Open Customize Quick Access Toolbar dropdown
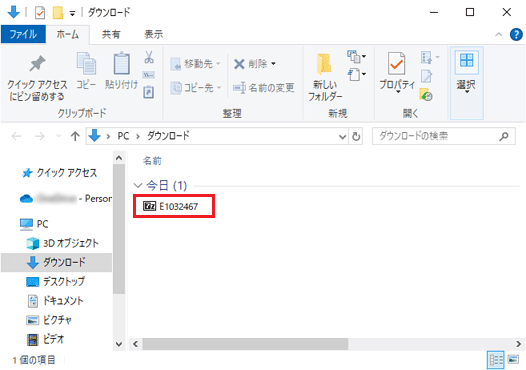The image size is (526, 370). tap(72, 13)
